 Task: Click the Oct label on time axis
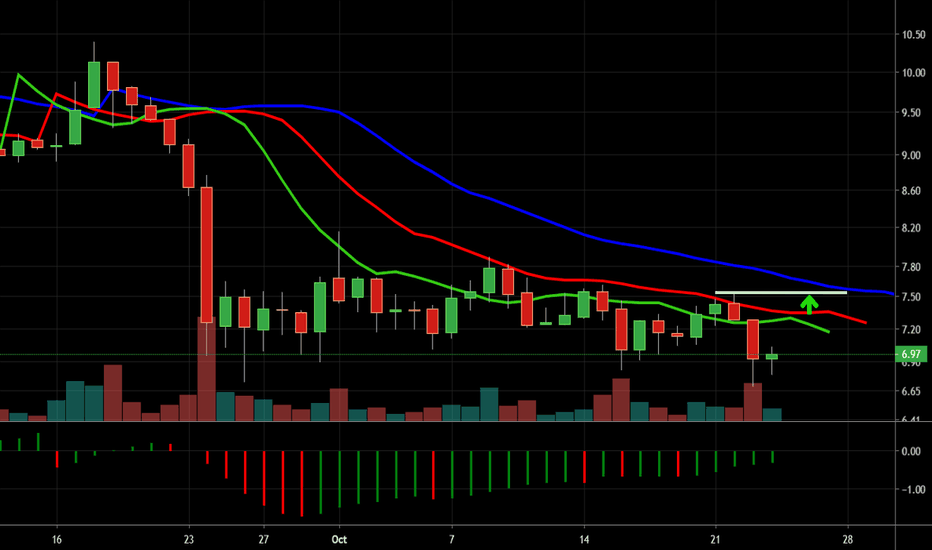(339, 539)
